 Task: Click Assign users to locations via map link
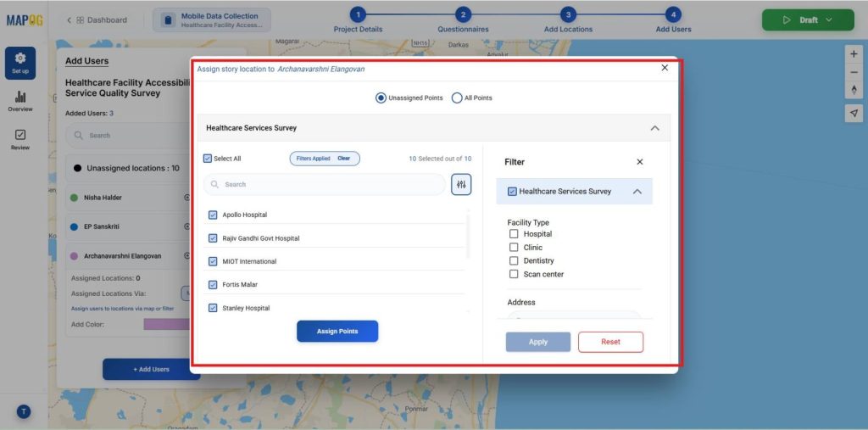coord(122,309)
